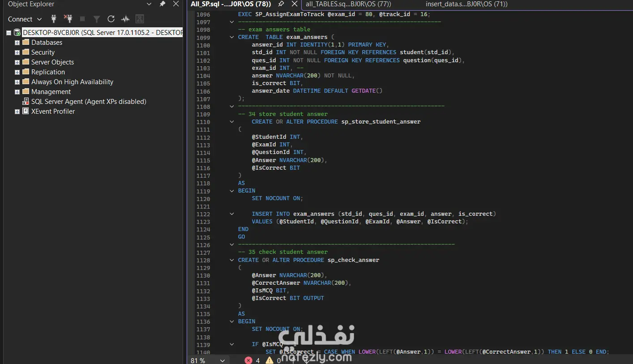Close the All_SP.sql tab

[294, 4]
